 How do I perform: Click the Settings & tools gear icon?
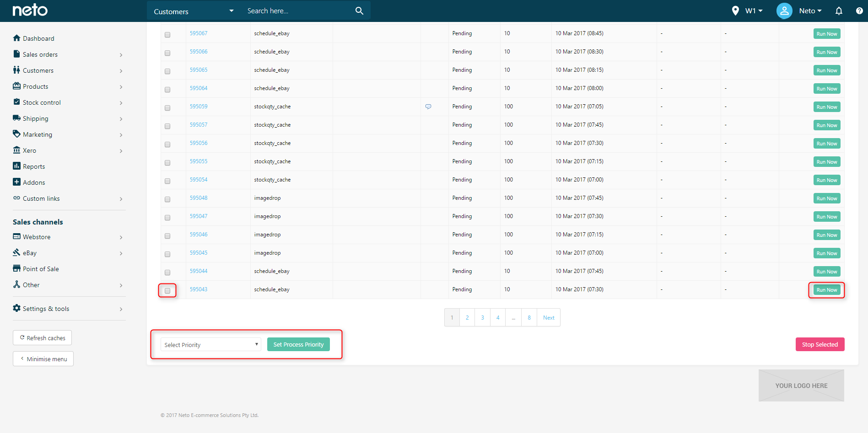pyautogui.click(x=17, y=308)
